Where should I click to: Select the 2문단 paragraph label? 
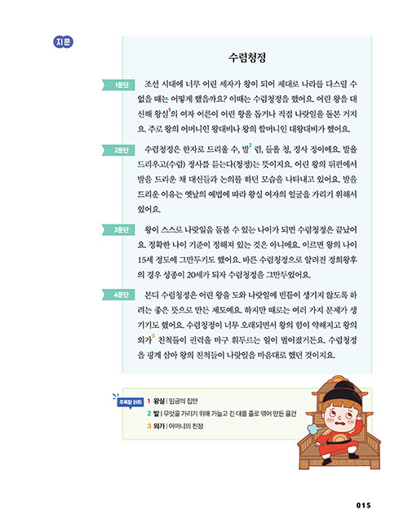118,150
